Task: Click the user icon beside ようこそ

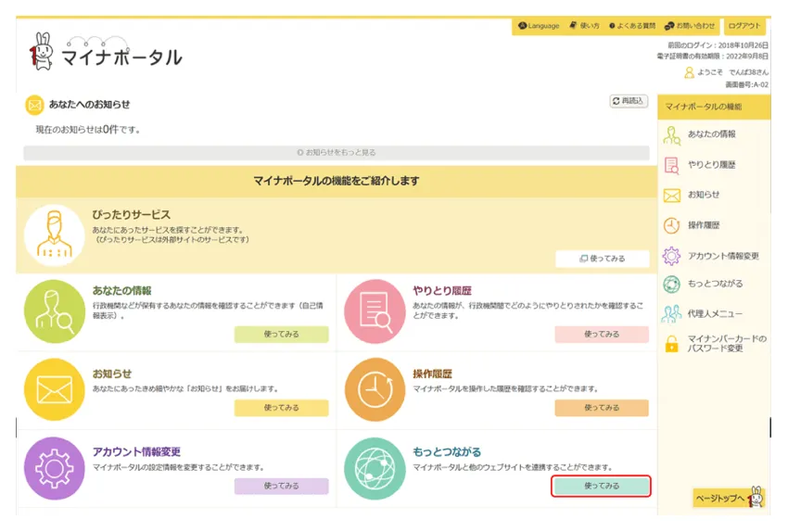Action: [x=689, y=72]
